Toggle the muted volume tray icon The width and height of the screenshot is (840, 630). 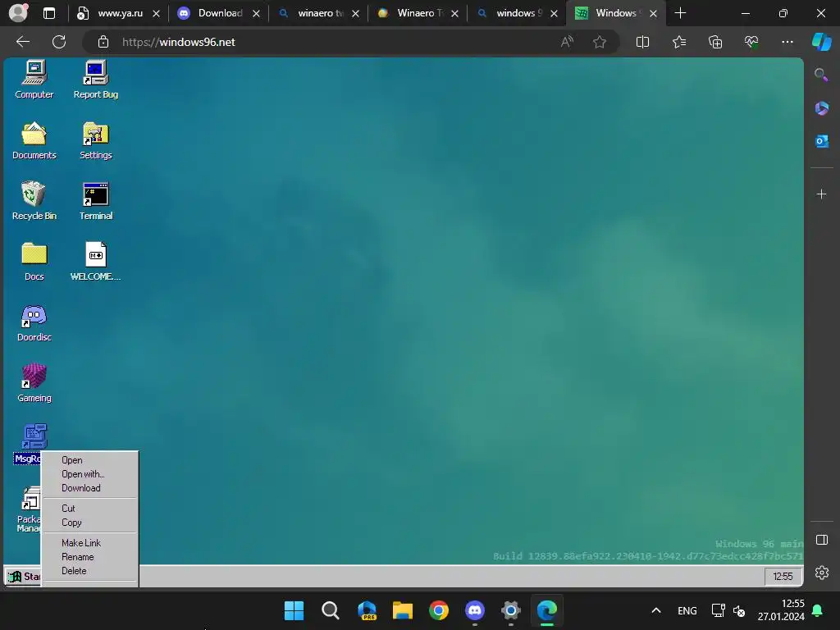pos(739,610)
